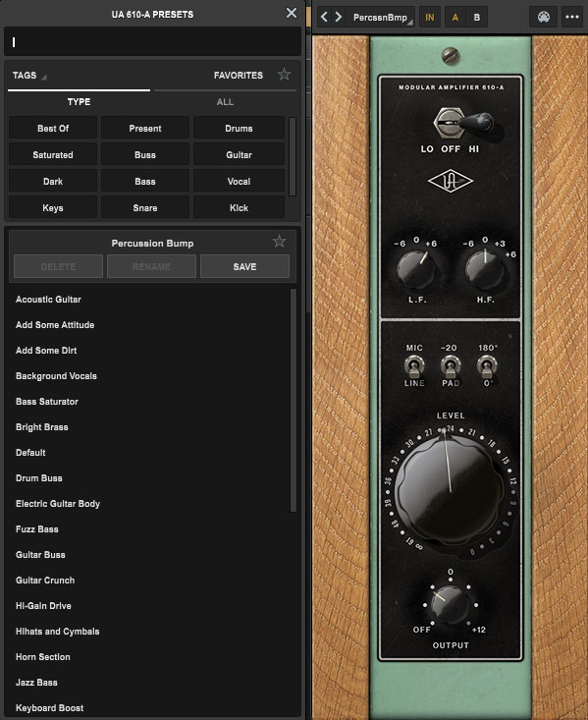Open the three-dot more options menu

click(x=572, y=18)
